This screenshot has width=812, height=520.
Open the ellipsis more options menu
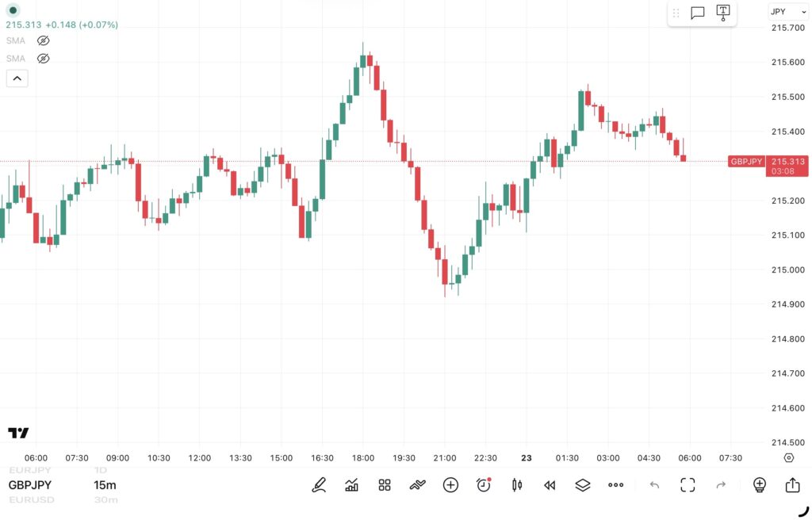tap(615, 484)
